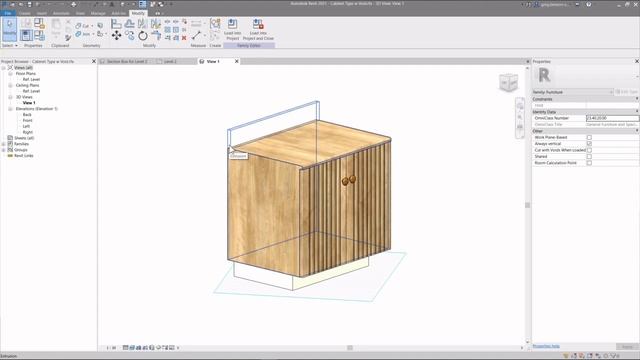Screen dimensions: 640x360
Task: Click the Match Type Properties icon
Action: (68, 38)
